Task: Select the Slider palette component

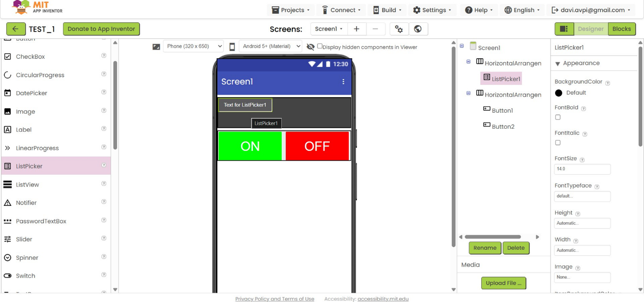Action: 56,239
